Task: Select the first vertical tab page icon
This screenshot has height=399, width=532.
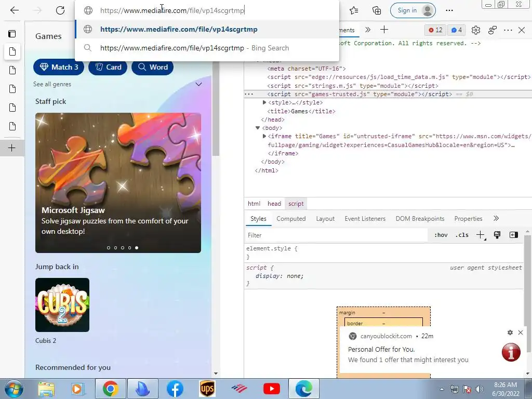Action: click(12, 51)
